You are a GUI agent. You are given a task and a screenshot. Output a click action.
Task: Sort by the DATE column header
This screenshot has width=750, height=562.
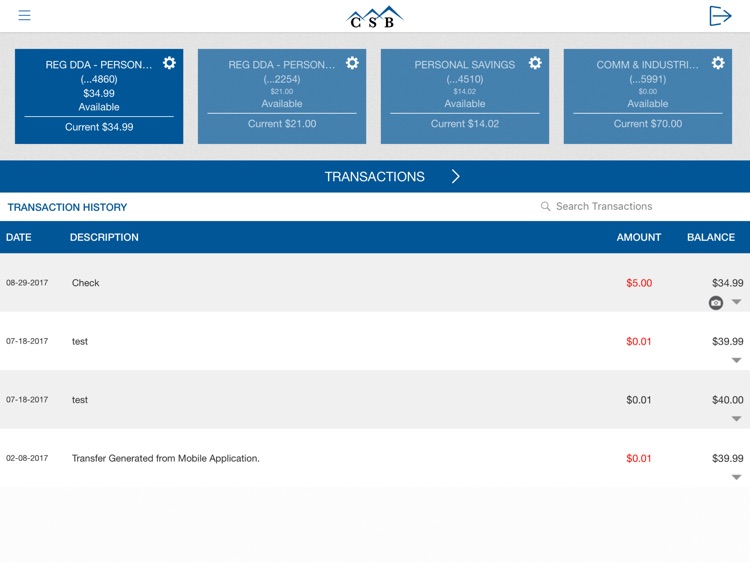[x=19, y=237]
